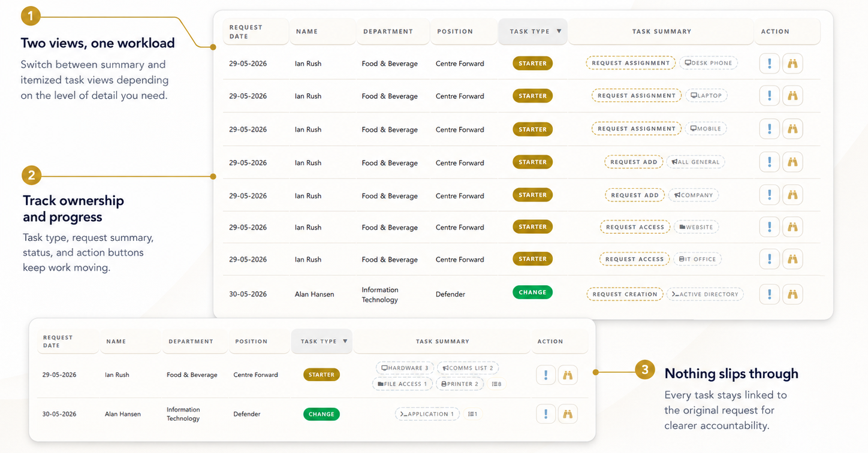Click the Request Date header in the eight-row table
The height and width of the screenshot is (453, 868).
256,32
